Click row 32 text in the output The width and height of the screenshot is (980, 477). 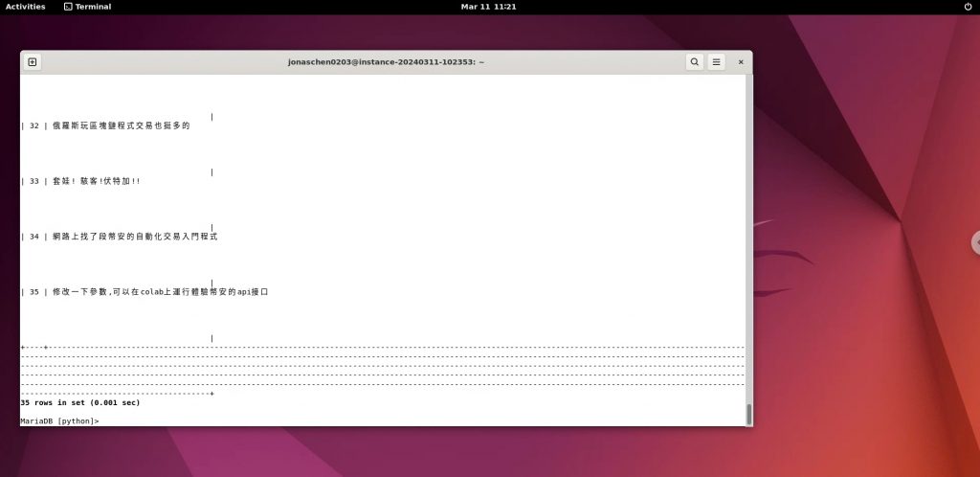(121, 125)
